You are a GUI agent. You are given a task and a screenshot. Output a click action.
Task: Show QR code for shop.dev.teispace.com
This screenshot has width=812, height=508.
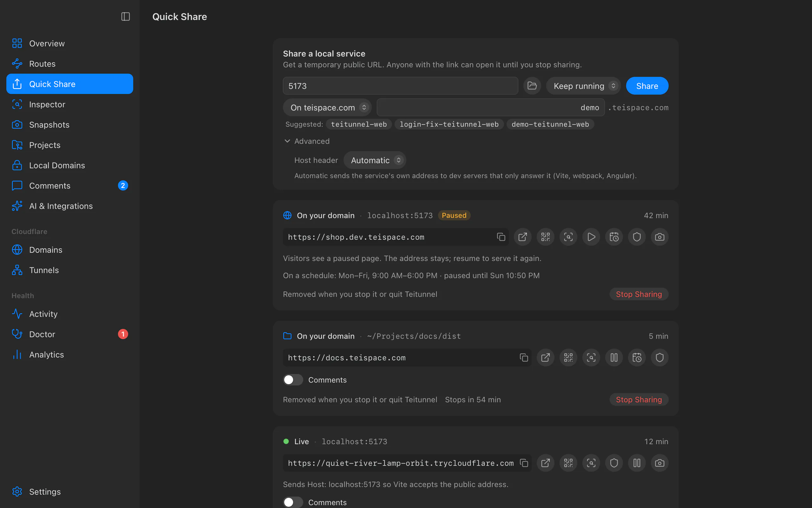pos(545,237)
